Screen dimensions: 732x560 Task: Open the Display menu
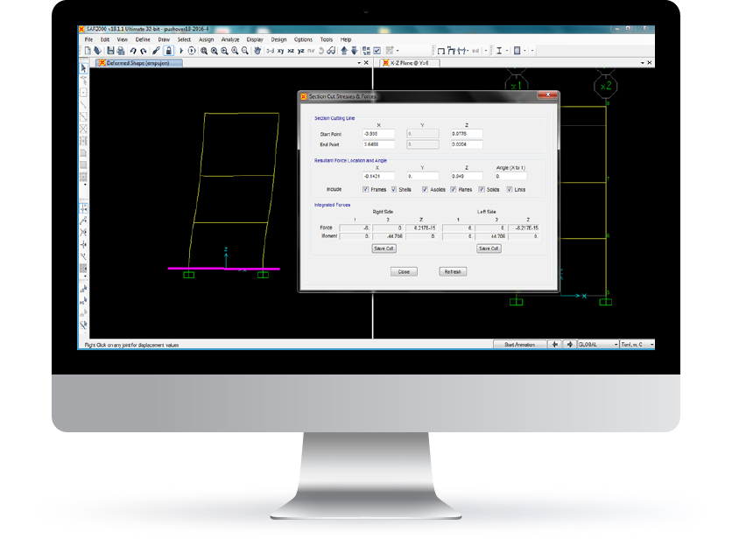255,39
